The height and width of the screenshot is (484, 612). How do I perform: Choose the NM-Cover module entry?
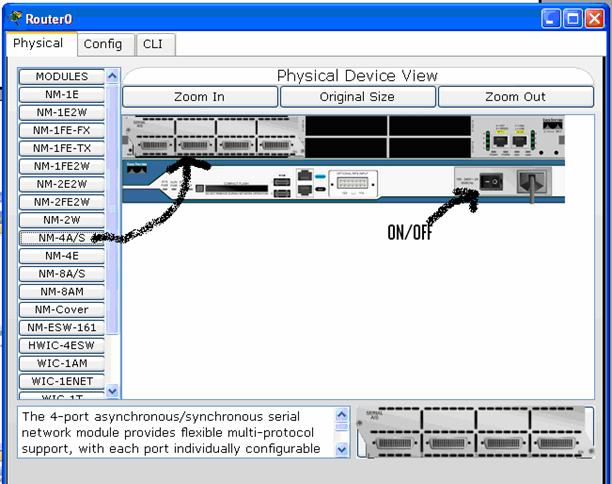(61, 309)
